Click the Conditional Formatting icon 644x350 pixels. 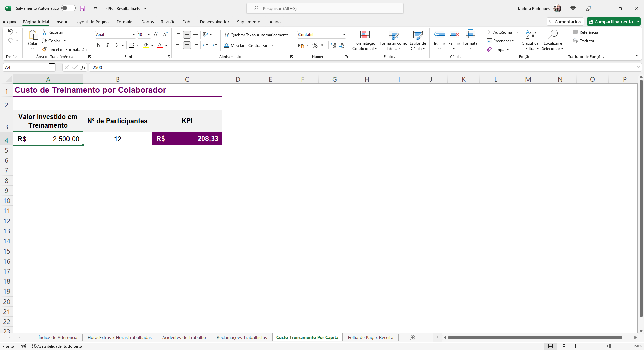coord(365,35)
